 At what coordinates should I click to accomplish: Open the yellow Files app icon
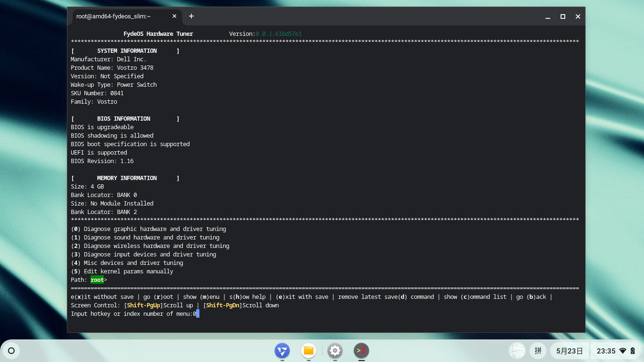coord(309,351)
